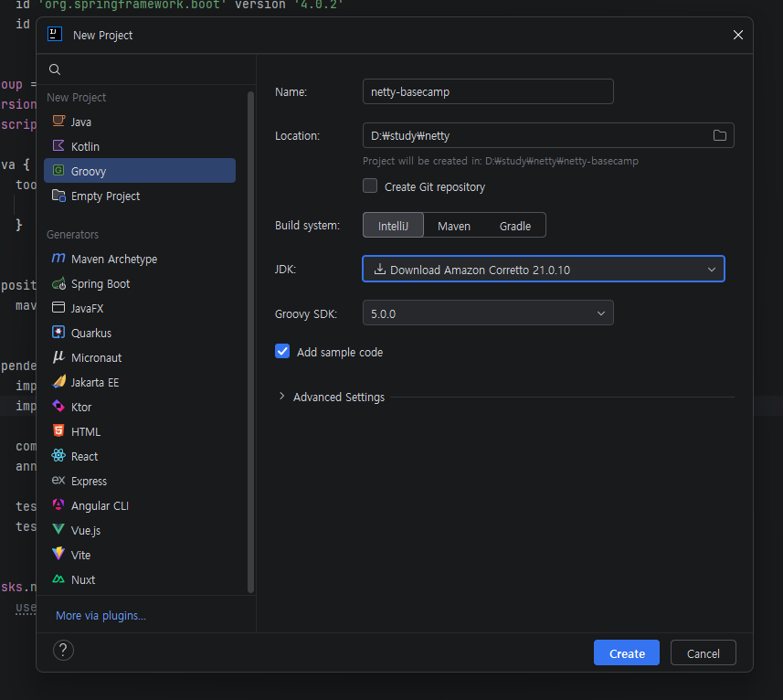This screenshot has height=700, width=783.
Task: Click the Java coffee cup icon
Action: click(58, 121)
